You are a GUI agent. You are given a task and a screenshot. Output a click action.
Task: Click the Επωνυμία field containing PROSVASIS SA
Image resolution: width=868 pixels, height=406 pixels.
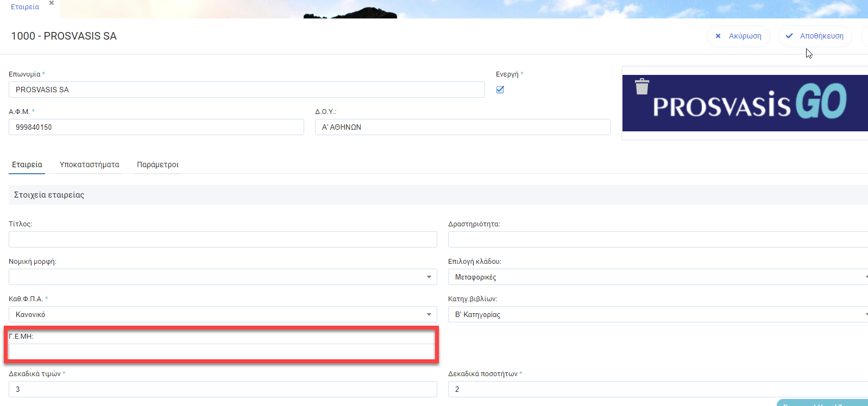[247, 90]
